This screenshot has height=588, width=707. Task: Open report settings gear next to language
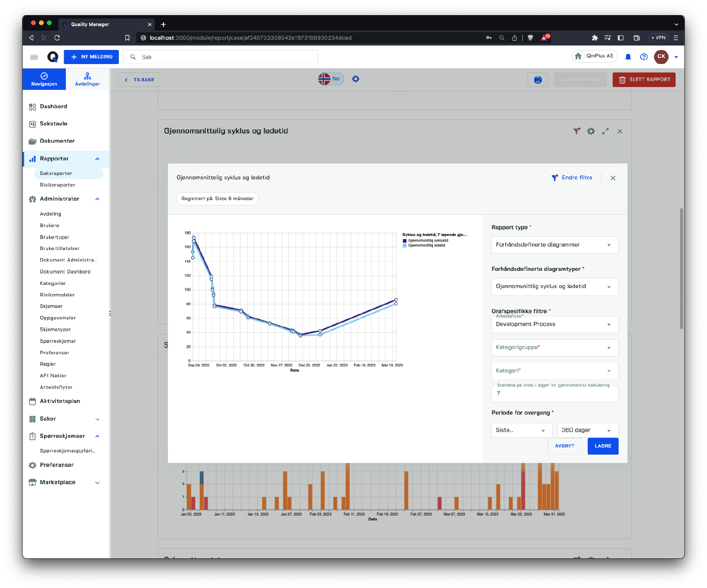click(x=356, y=79)
